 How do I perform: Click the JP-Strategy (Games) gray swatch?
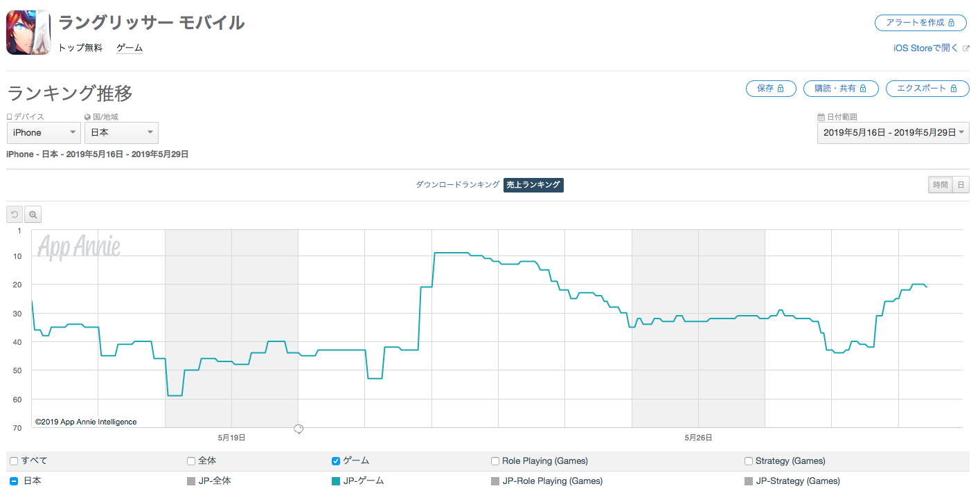click(x=749, y=481)
